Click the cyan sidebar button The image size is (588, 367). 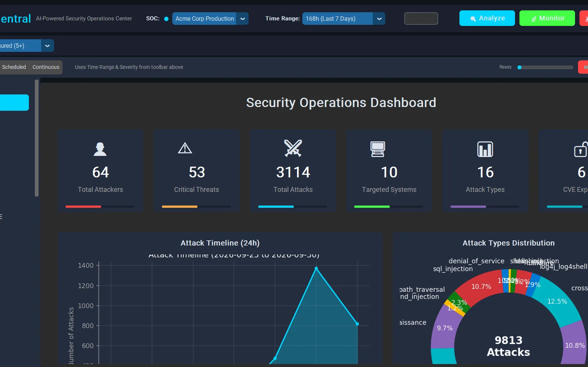click(14, 103)
